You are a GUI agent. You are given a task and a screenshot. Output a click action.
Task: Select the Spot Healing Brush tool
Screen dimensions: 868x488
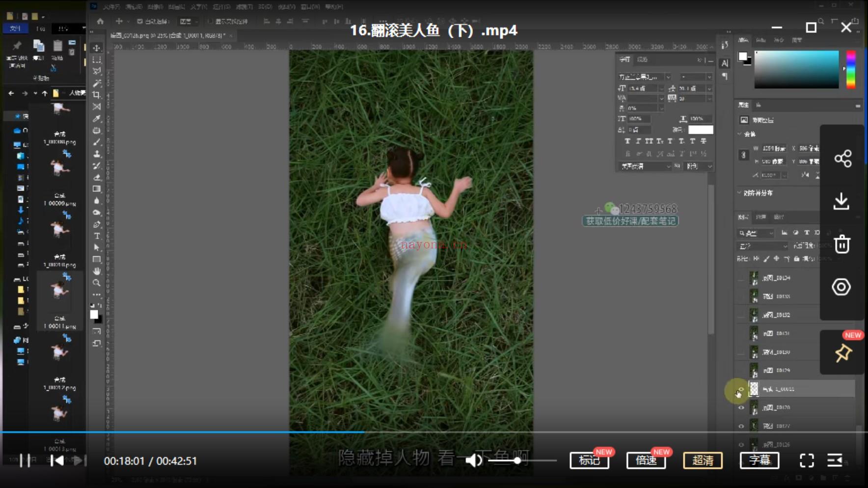[x=97, y=131]
